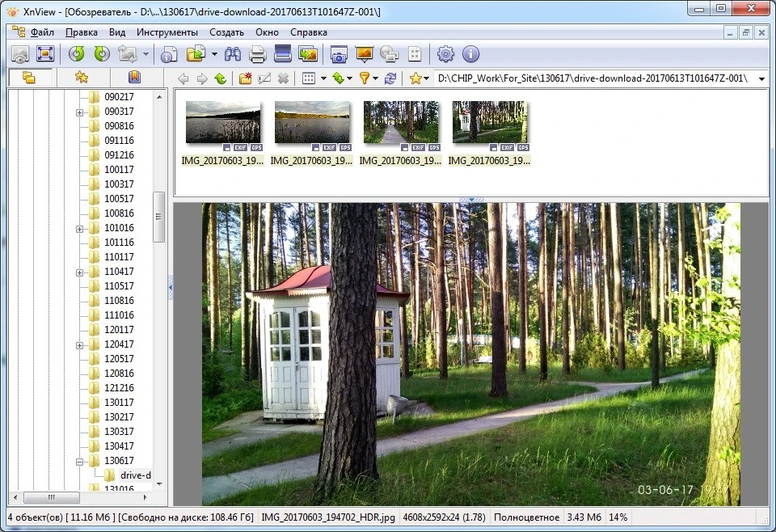Viewport: 776px width, 532px height.
Task: Click the blue info About icon
Action: click(x=470, y=54)
